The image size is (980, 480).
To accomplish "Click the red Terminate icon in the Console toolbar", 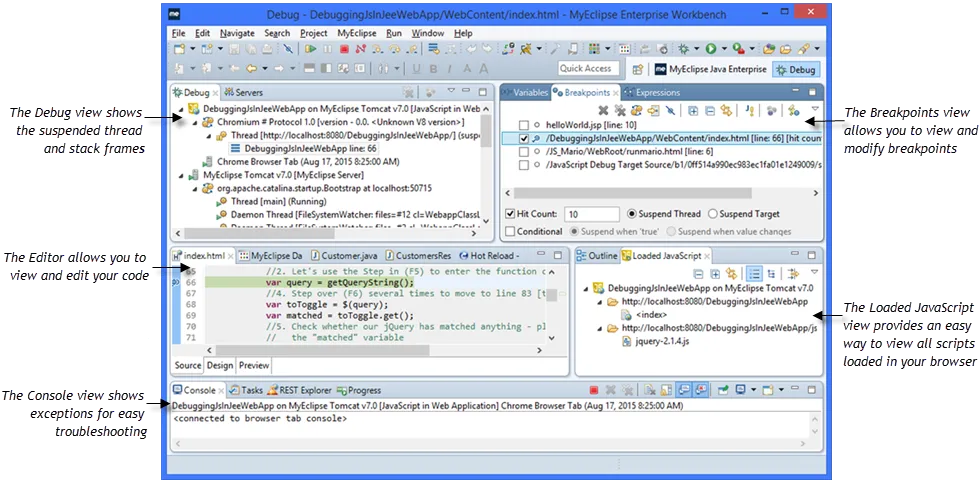I will pyautogui.click(x=594, y=390).
